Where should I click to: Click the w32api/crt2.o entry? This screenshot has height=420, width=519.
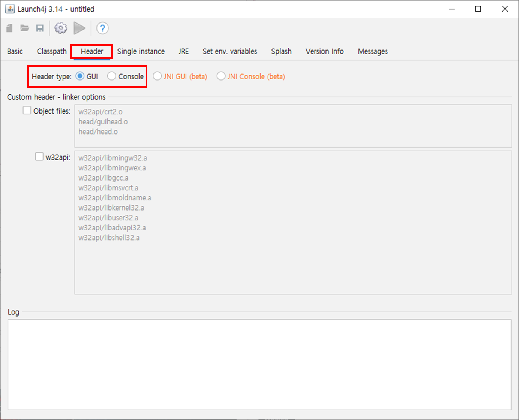100,112
